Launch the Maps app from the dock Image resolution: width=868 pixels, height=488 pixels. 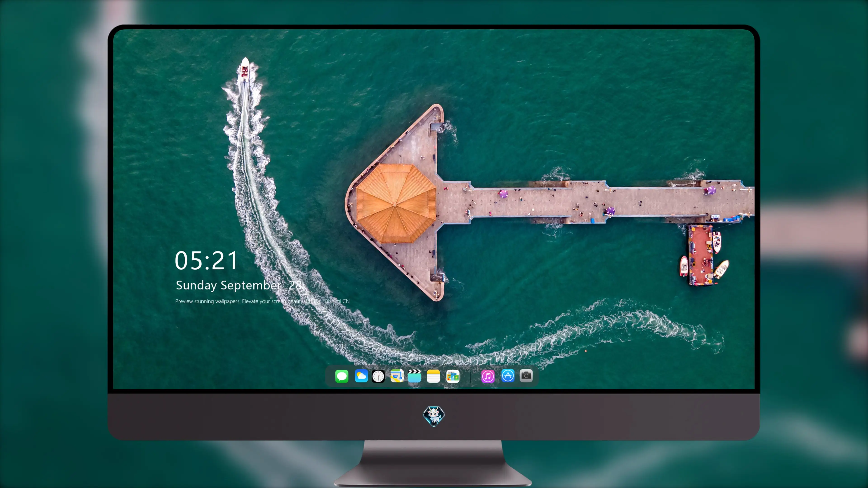[397, 376]
